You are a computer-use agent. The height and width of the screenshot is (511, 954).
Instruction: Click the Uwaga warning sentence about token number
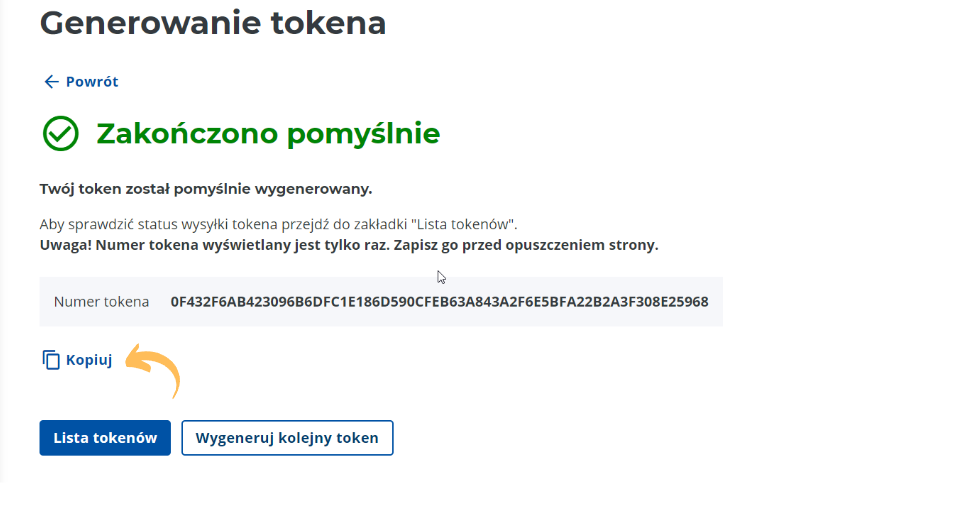(349, 245)
